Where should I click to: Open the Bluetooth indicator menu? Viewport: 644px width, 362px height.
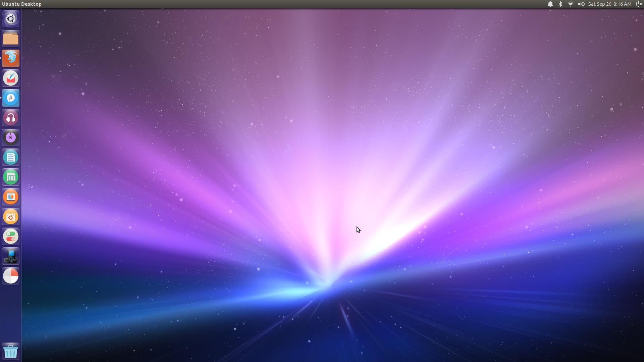pyautogui.click(x=560, y=4)
